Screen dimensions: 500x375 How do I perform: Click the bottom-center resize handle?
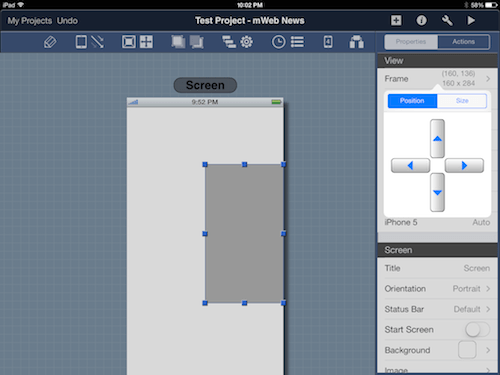coord(244,303)
